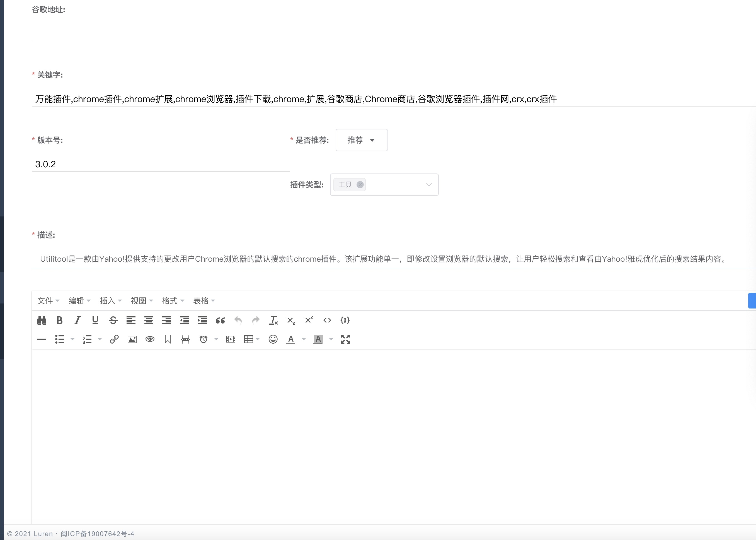Viewport: 756px width, 540px height.
Task: Align text right in editor
Action: tap(166, 320)
